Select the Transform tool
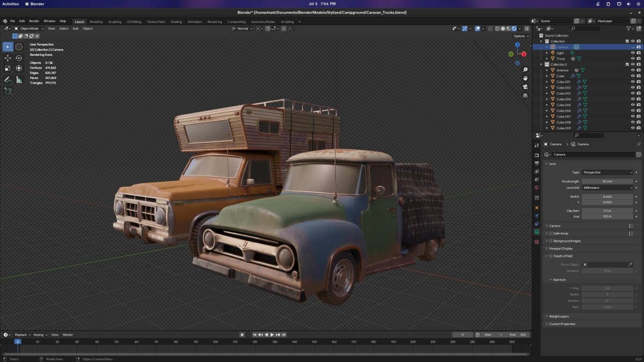The height and width of the screenshot is (362, 644). (x=19, y=68)
